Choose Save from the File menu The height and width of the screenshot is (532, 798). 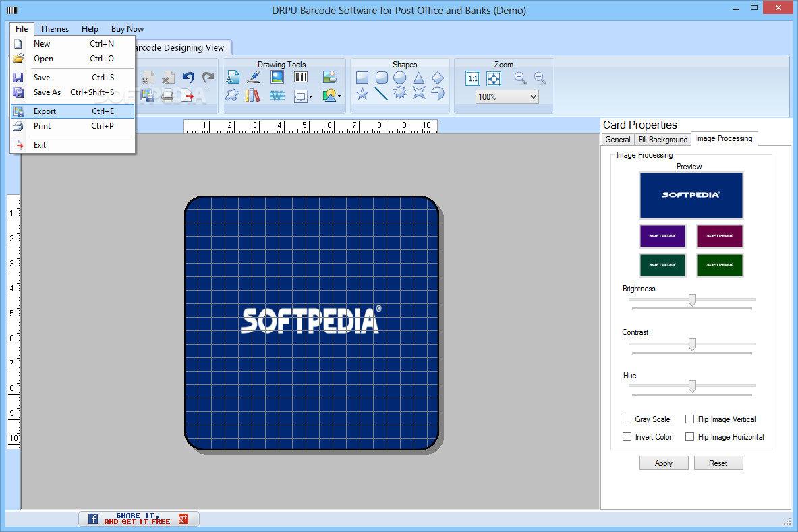click(72, 78)
